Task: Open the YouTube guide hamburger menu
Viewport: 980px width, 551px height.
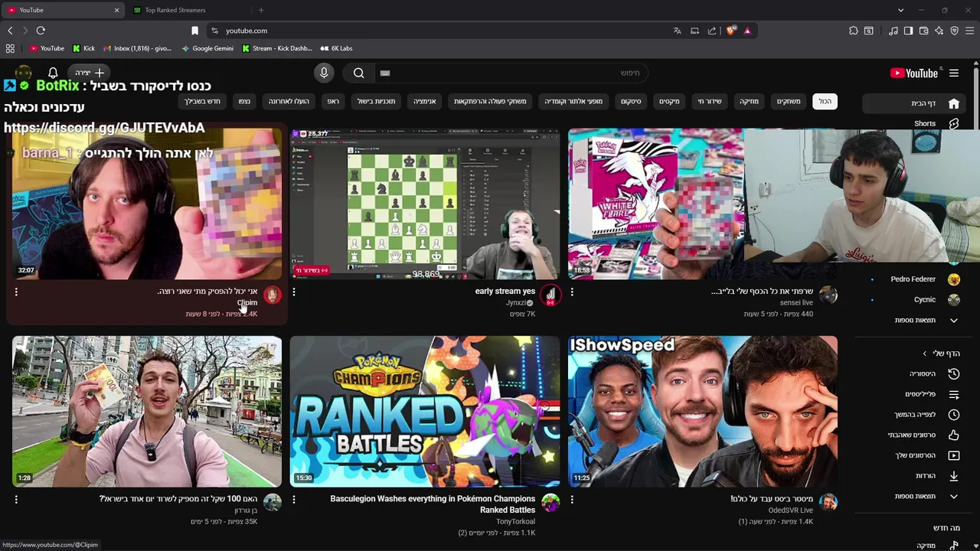Action: (954, 73)
